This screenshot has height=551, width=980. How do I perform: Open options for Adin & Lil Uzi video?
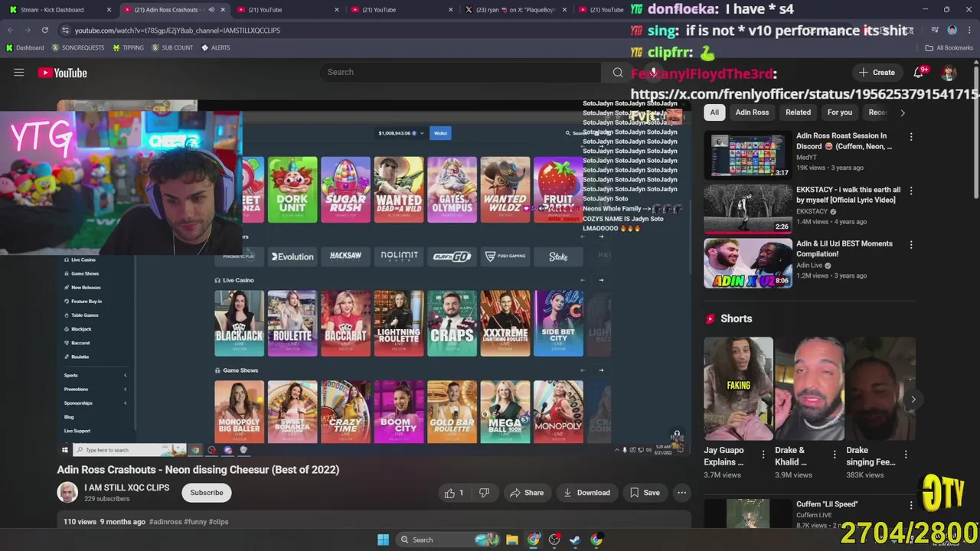pos(911,245)
